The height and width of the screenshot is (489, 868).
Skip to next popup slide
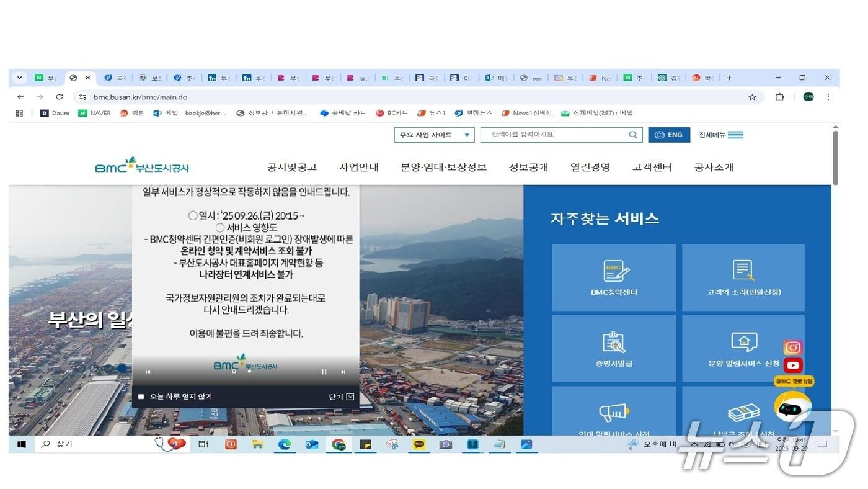tap(343, 371)
